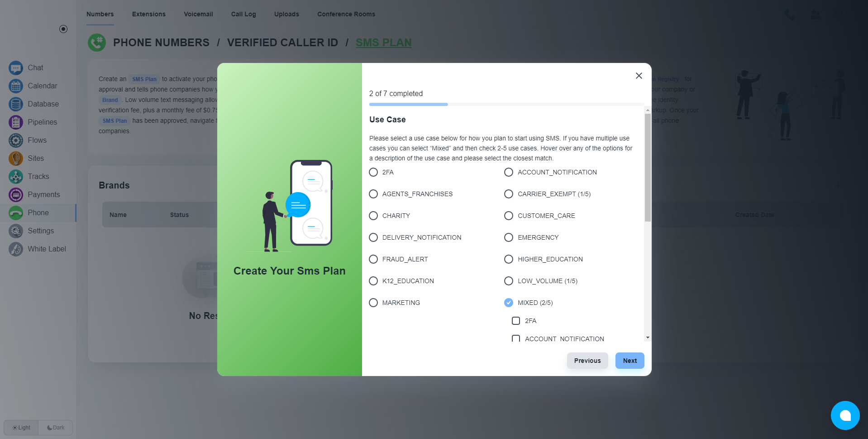The height and width of the screenshot is (439, 868).
Task: Click the Payments sidebar icon
Action: click(16, 195)
